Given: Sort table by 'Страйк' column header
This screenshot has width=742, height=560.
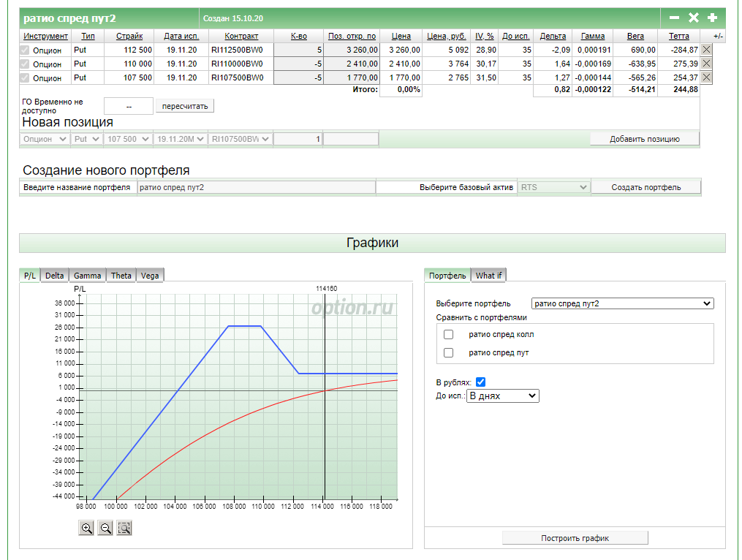Looking at the screenshot, I should (129, 36).
